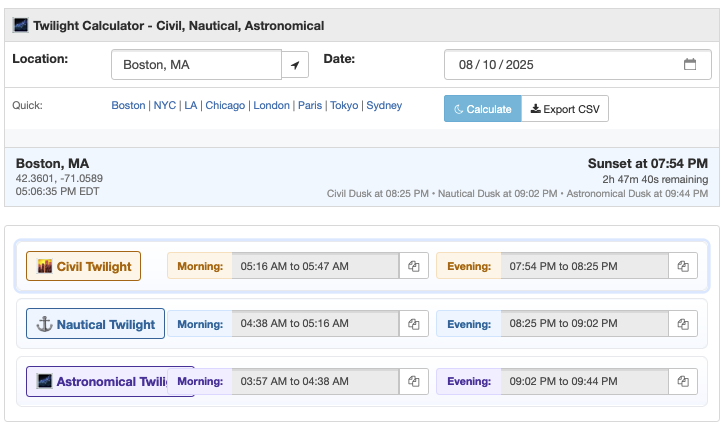Choose NYC quick location link
Viewport: 728px width, 433px height.
[165, 105]
